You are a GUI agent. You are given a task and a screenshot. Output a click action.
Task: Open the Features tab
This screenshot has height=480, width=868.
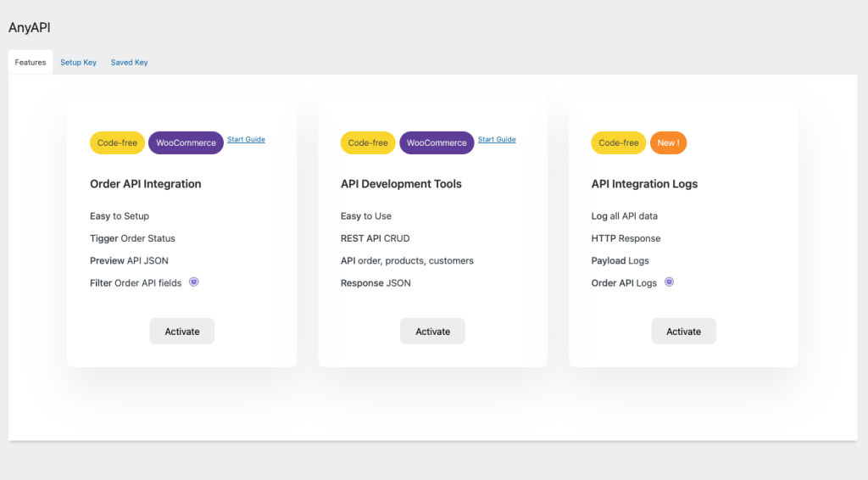31,62
